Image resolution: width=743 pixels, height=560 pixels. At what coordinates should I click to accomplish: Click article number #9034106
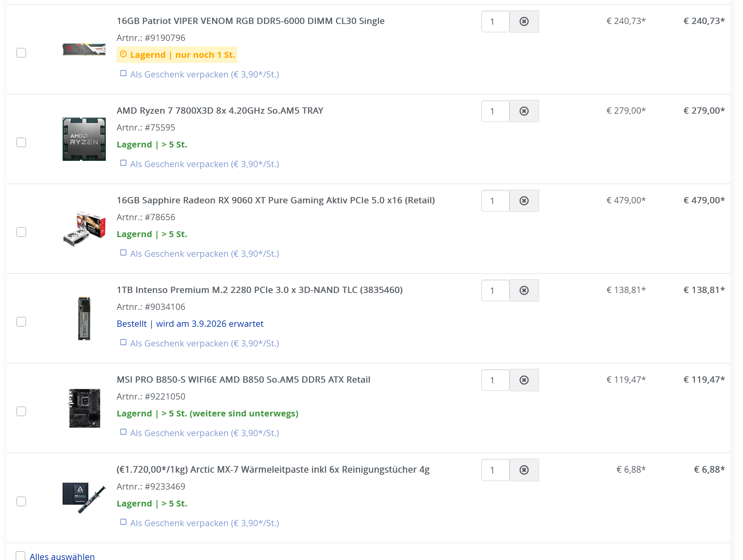(165, 307)
